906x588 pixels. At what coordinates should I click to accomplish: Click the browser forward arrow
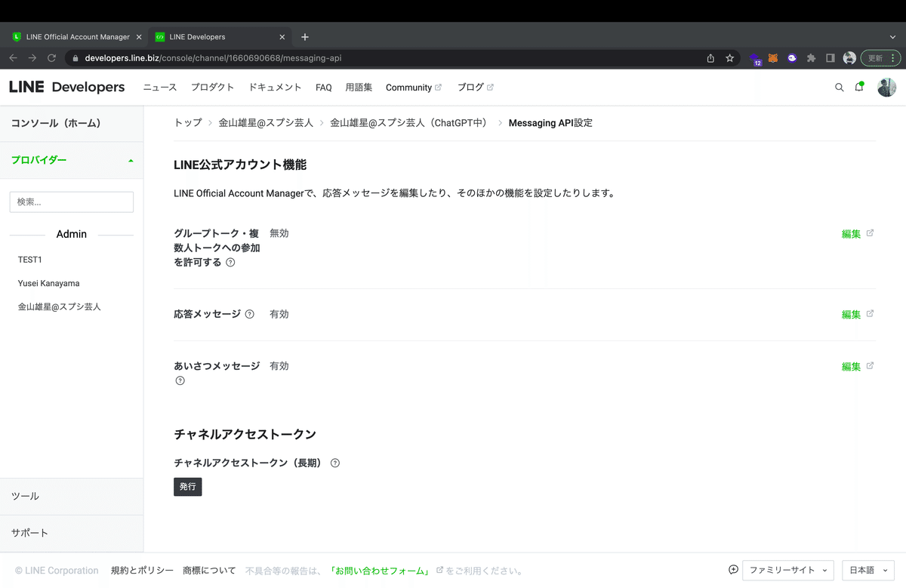[32, 58]
